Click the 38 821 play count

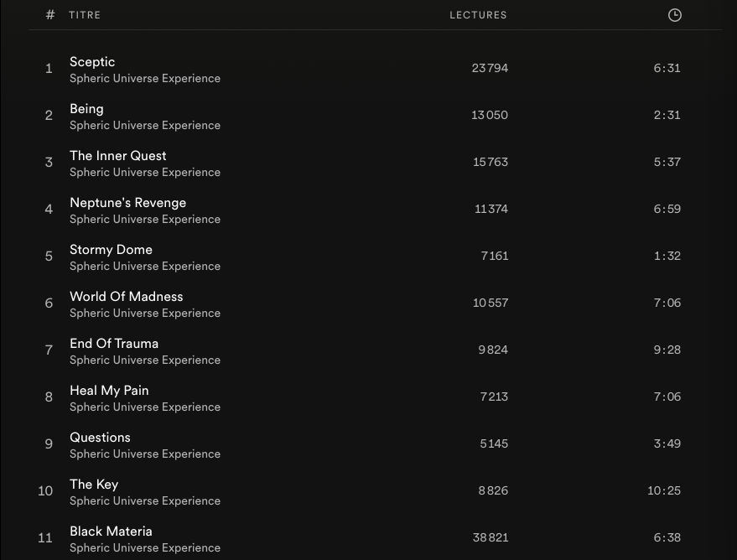click(490, 537)
